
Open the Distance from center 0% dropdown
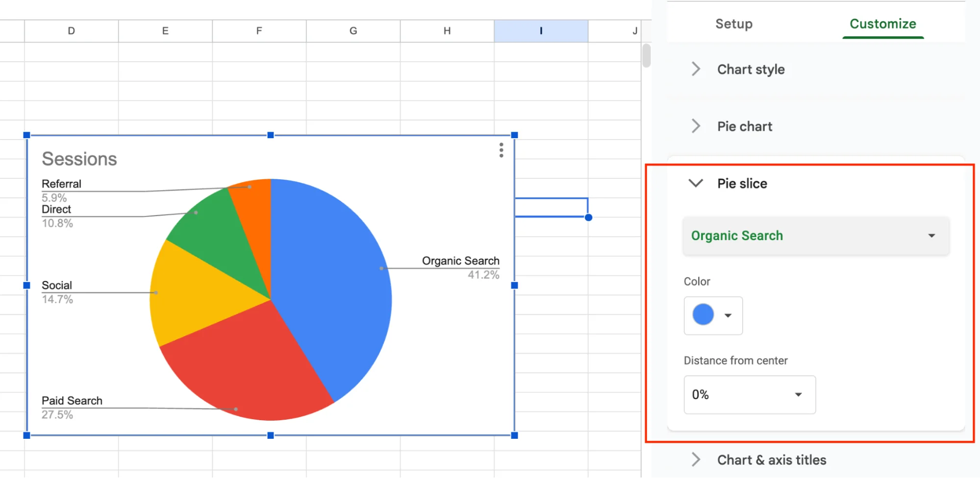click(750, 395)
